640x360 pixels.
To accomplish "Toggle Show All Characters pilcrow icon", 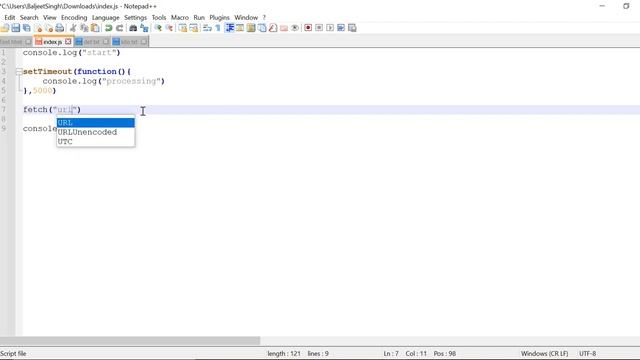I will click(x=218, y=28).
